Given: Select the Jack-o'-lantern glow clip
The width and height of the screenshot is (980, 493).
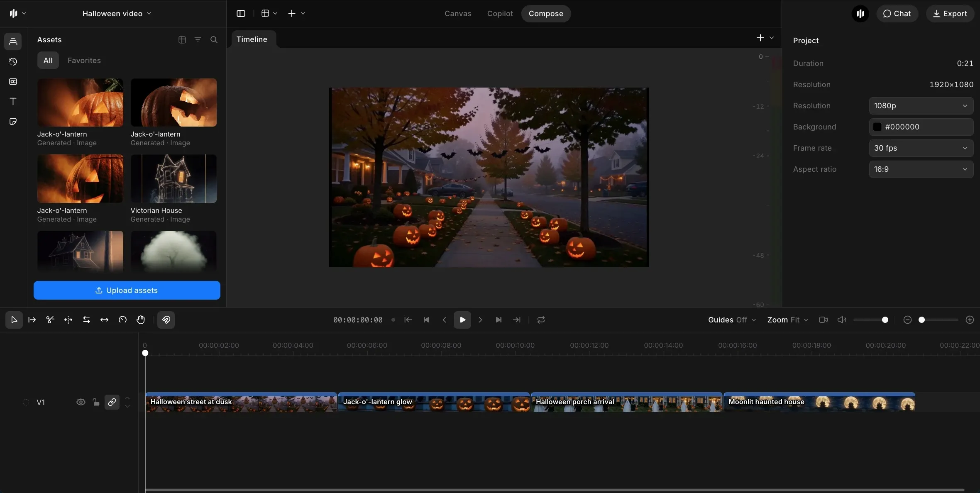Looking at the screenshot, I should coord(434,402).
